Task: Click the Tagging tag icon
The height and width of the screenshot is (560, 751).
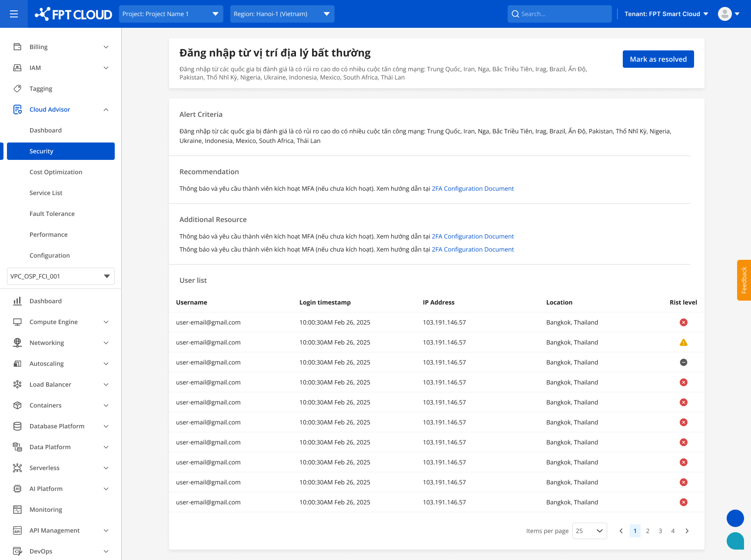Action: 17,89
